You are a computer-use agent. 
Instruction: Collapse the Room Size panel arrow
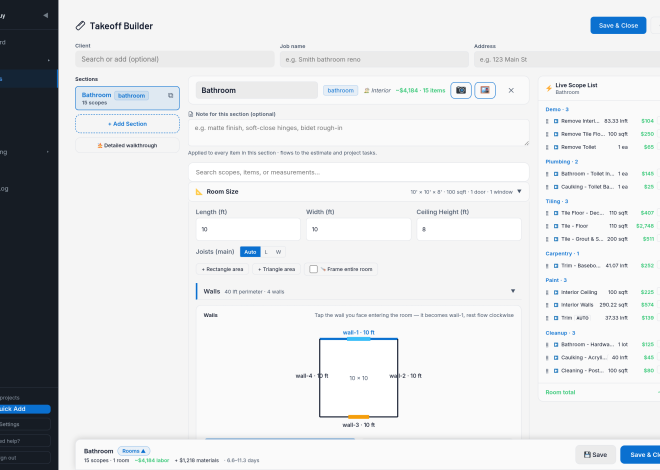click(519, 191)
